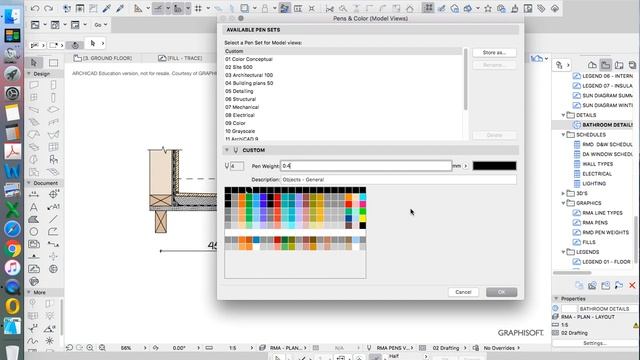Collapse the Document toolbox section
Screen dimensions: 640x360
coord(29,183)
